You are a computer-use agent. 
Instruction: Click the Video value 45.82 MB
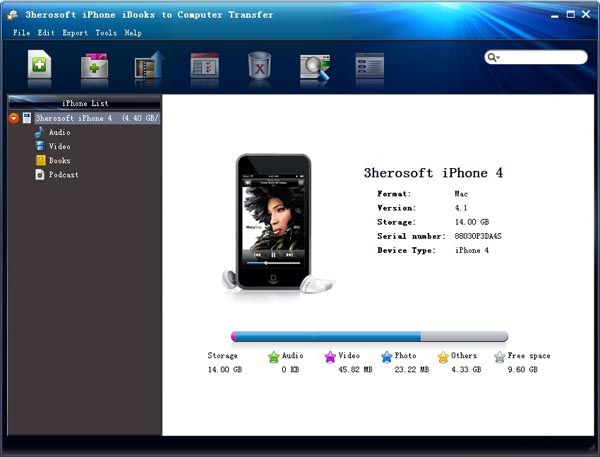click(355, 369)
